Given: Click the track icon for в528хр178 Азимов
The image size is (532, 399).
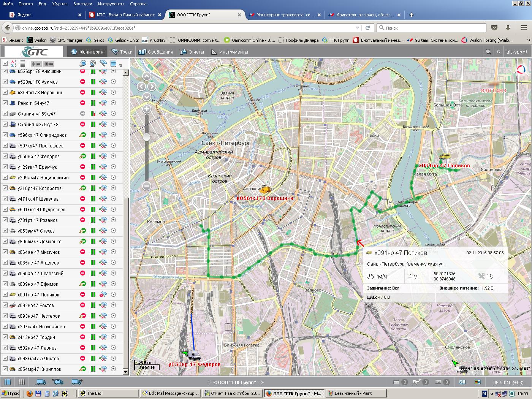Looking at the screenshot, I should [103, 82].
